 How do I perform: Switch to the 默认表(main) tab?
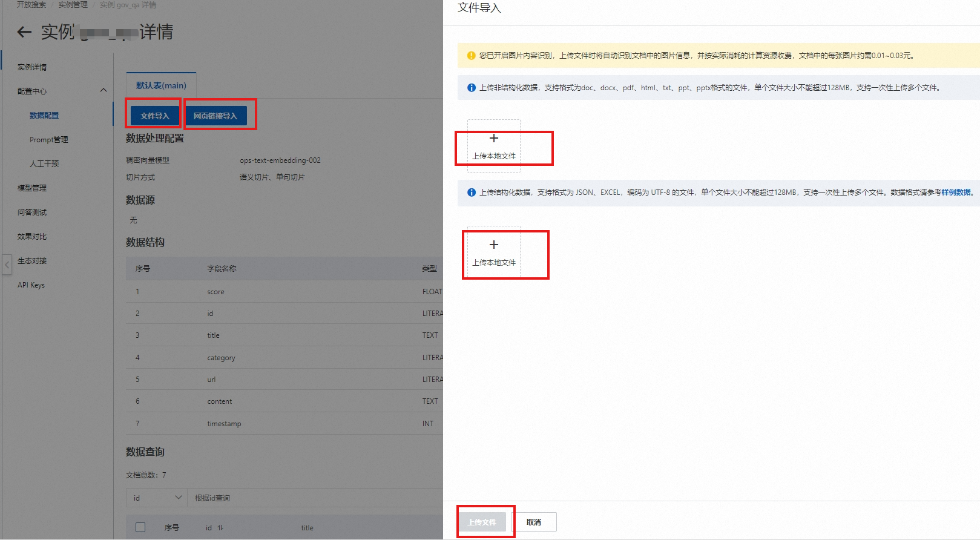click(x=161, y=85)
